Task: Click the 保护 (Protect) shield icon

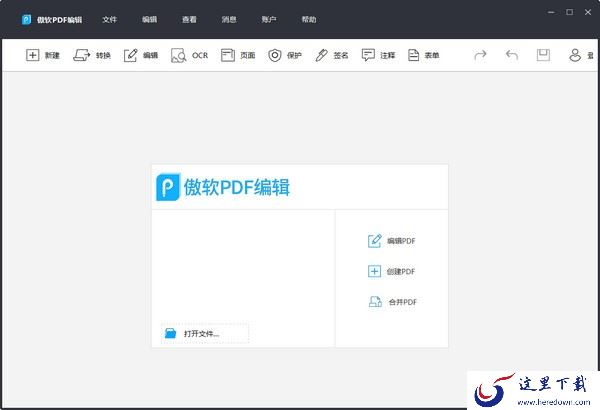Action: [x=274, y=56]
